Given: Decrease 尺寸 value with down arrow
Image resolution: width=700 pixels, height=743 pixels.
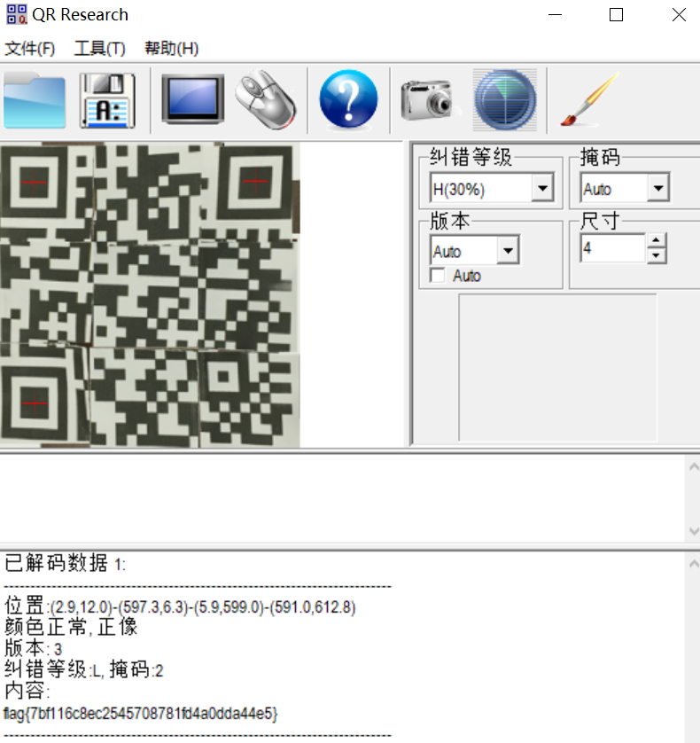Looking at the screenshot, I should (x=656, y=255).
